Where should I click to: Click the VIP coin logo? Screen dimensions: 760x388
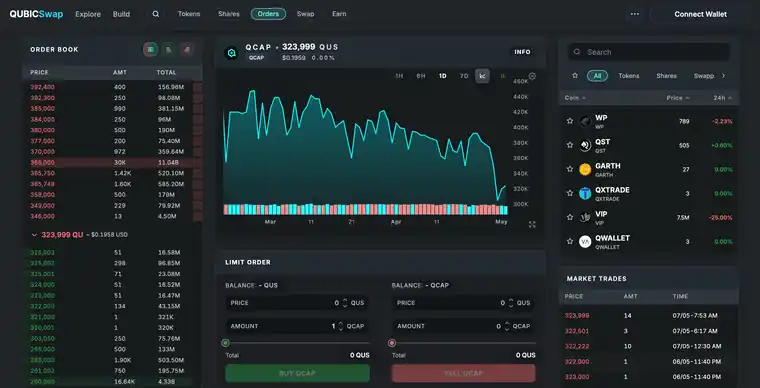click(585, 217)
